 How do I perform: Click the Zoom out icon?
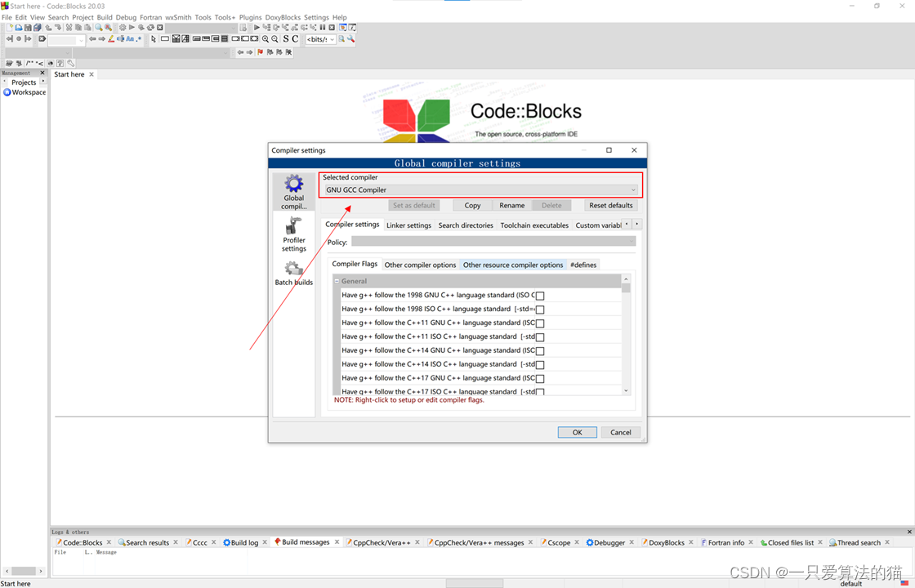coord(274,39)
